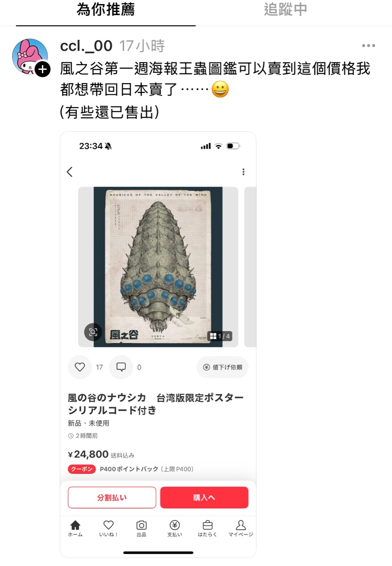This screenshot has width=392, height=566.
Task: Tap the 値下げ依頼 price-drop request button
Action: tap(222, 367)
